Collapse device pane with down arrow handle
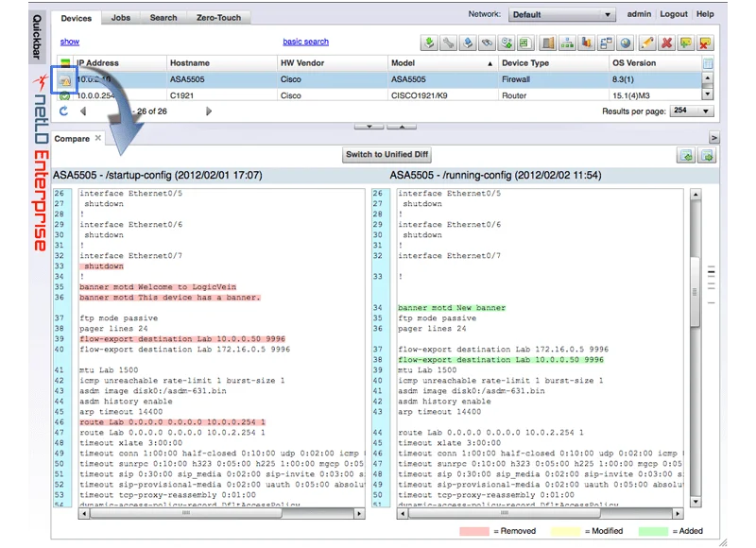The height and width of the screenshot is (548, 756). (x=369, y=127)
